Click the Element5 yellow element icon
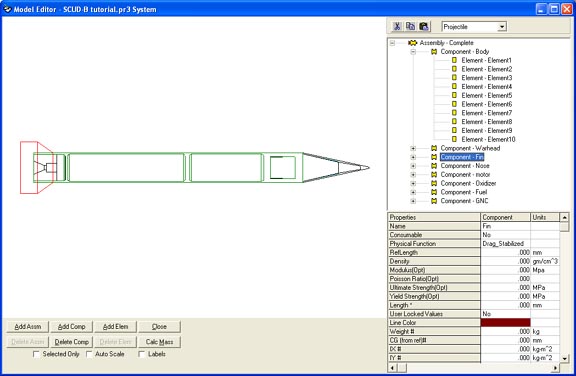The image size is (576, 376). 454,95
